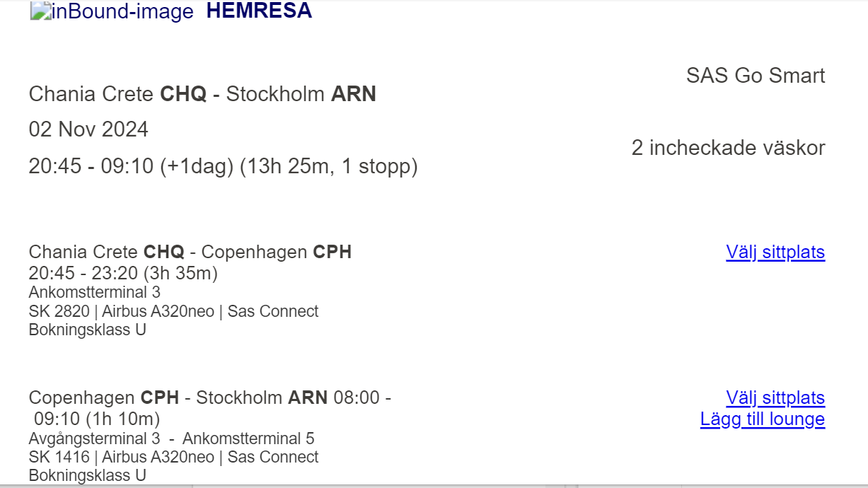Click the 02 Nov 2024 date

pyautogui.click(x=88, y=129)
